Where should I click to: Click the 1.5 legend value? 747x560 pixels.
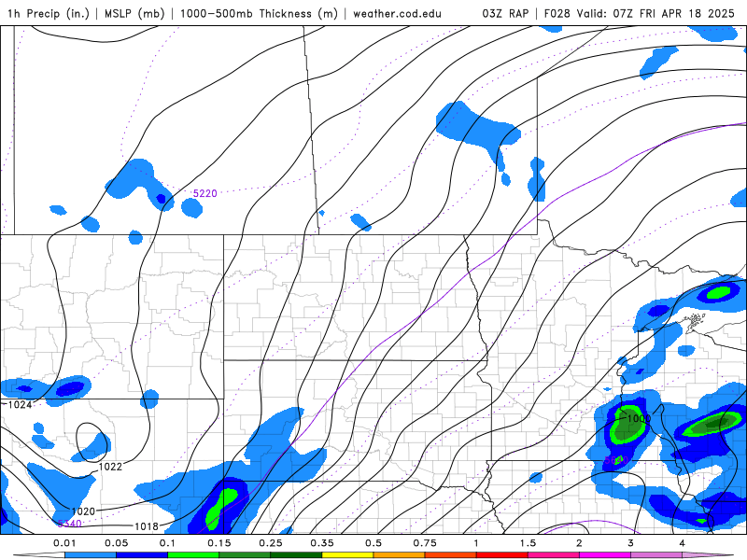pos(528,543)
